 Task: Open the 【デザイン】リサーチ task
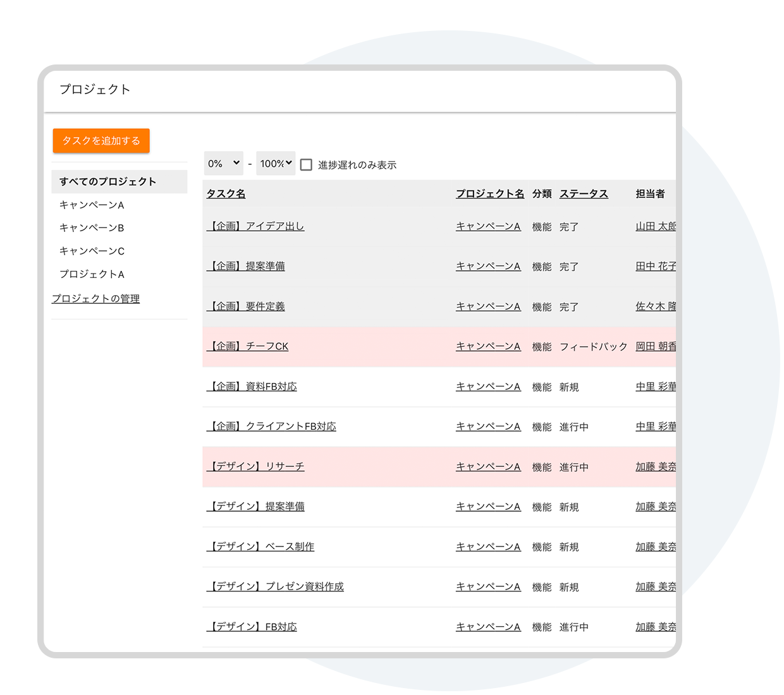tap(255, 466)
